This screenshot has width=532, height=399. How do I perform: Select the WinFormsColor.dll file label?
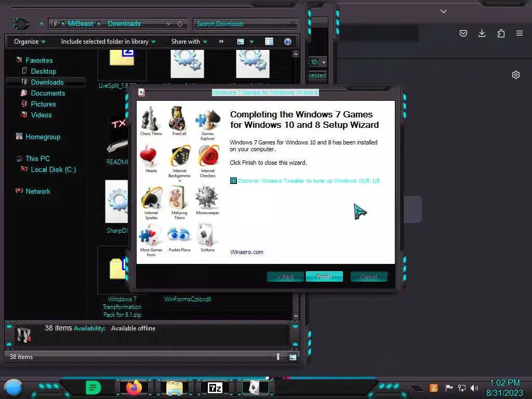click(188, 299)
